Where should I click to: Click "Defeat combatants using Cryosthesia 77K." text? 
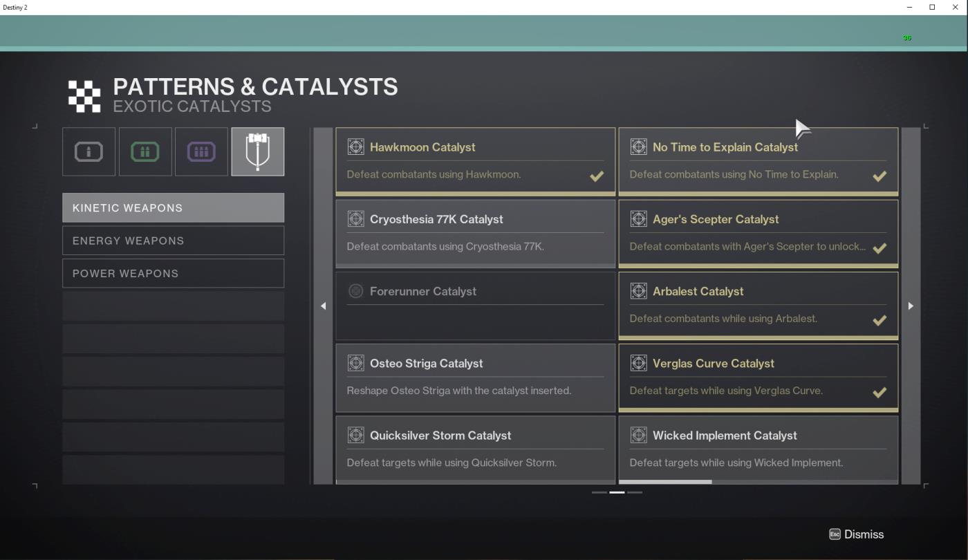445,246
